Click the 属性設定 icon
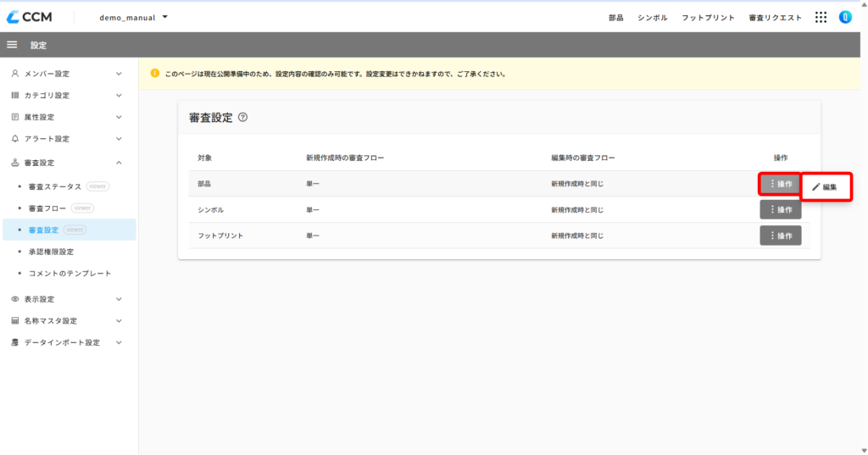This screenshot has height=455, width=868. [15, 117]
